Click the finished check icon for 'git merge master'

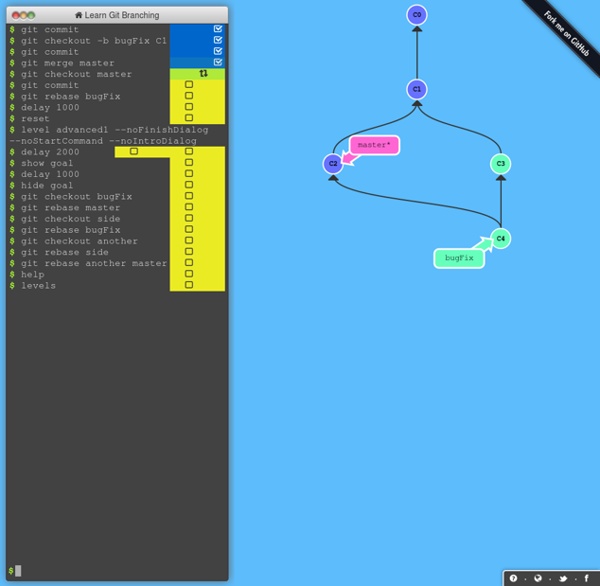pos(218,62)
